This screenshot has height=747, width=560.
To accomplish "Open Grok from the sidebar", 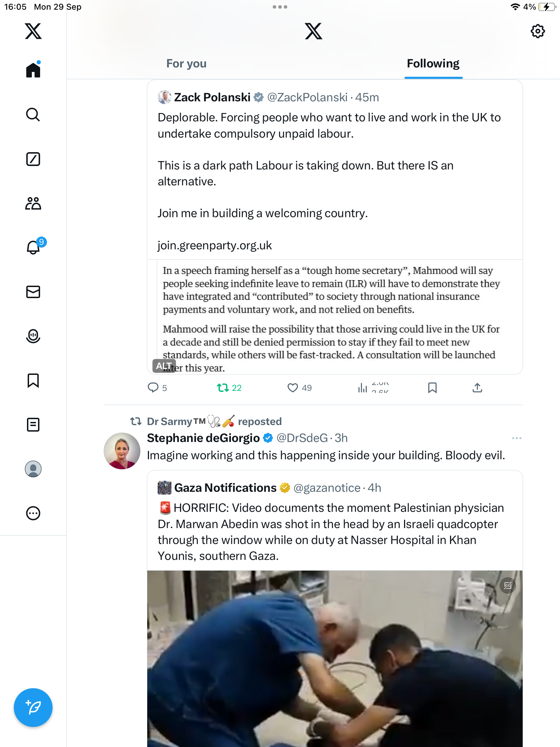I will [33, 159].
